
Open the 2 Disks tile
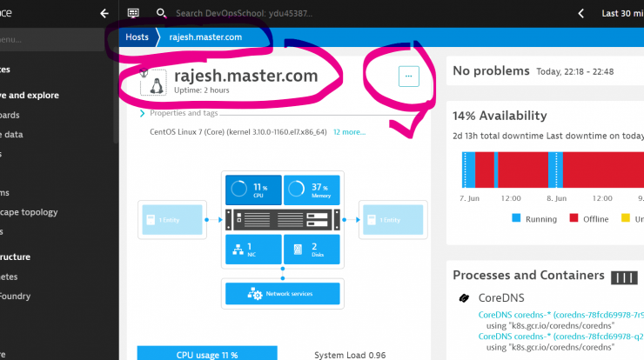tap(312, 250)
